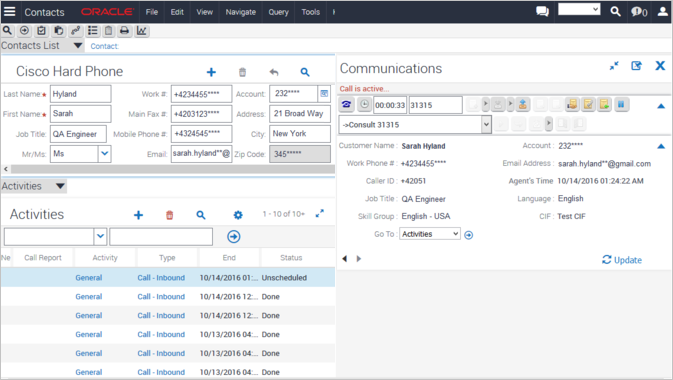Add a new contact with plus icon

pyautogui.click(x=211, y=72)
